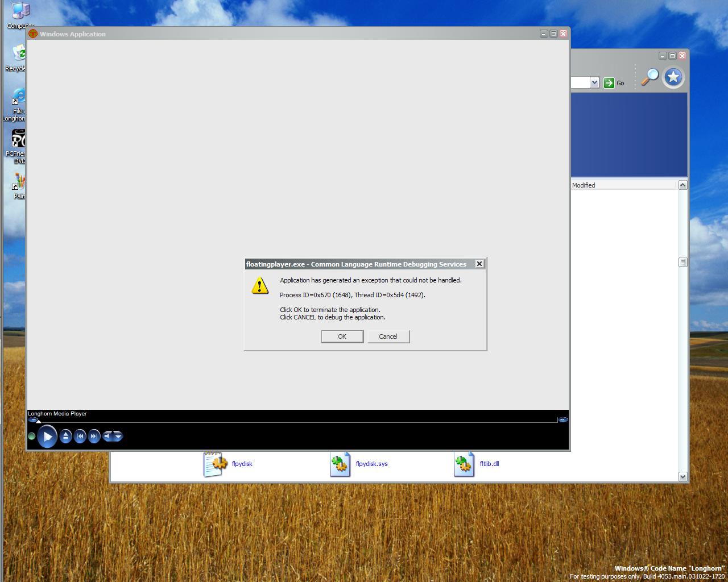Skip to previous track in media player
The image size is (728, 582).
(x=80, y=436)
